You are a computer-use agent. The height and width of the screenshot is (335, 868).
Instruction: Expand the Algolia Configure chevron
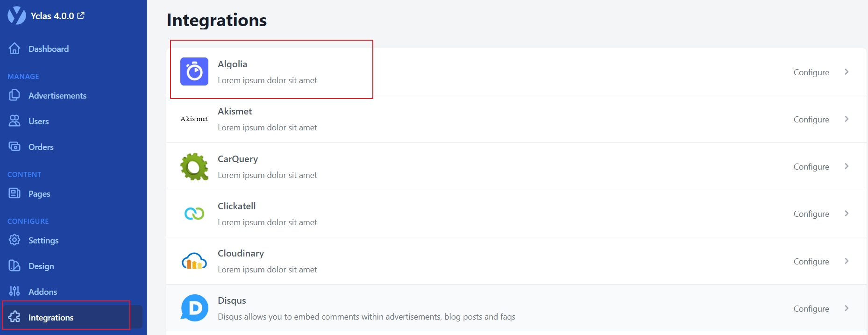pyautogui.click(x=847, y=72)
